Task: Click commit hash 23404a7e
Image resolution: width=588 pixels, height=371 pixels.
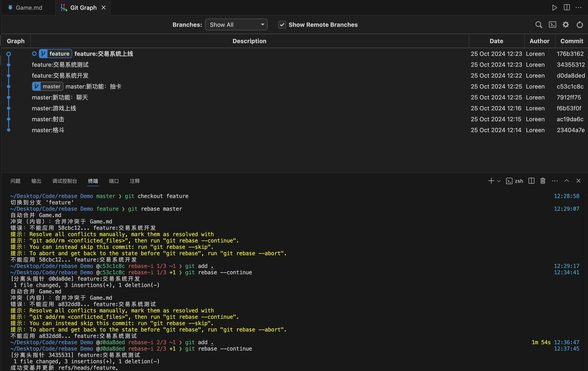Action: pyautogui.click(x=571, y=130)
